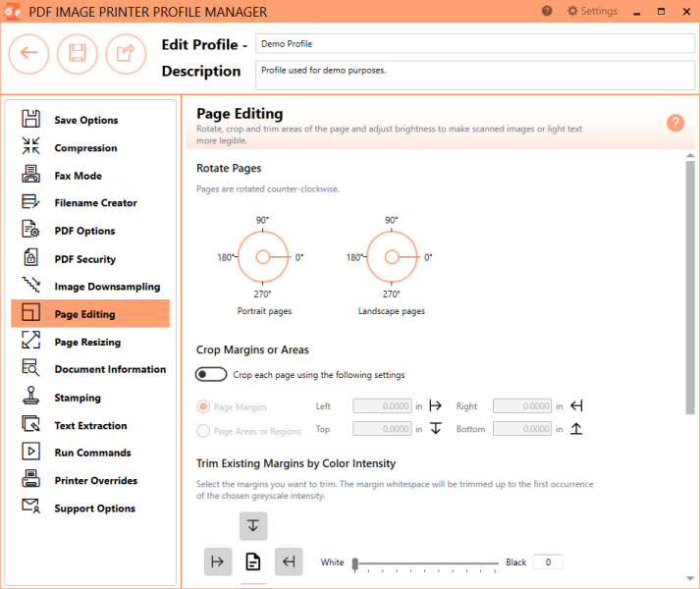Screen dimensions: 700x589
Task: Click the bottom margin arrow icon
Action: [x=576, y=428]
